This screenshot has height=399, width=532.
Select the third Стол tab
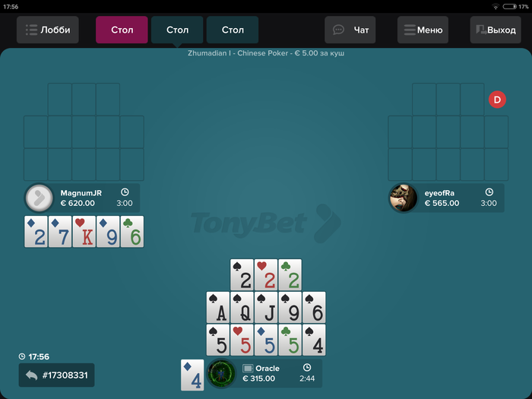233,30
